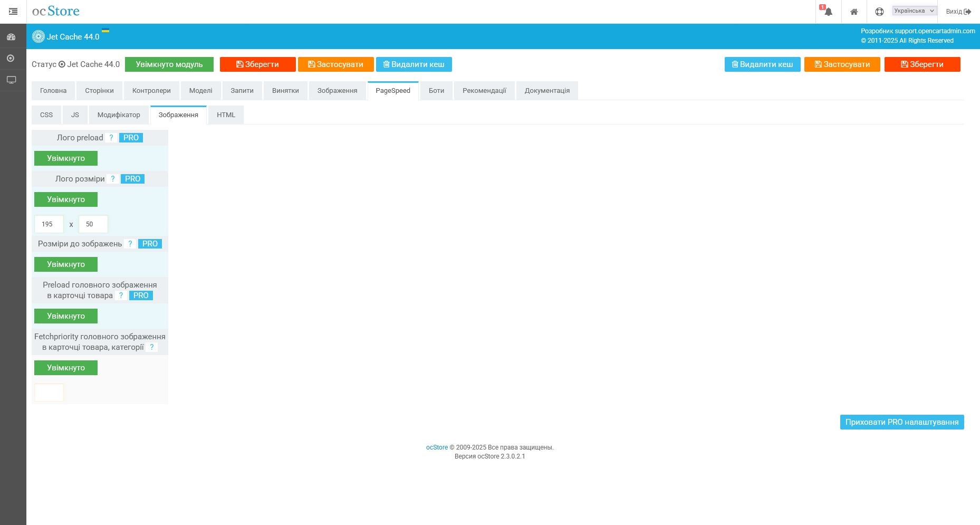
Task: Open the HTML sub-tab
Action: tap(226, 114)
